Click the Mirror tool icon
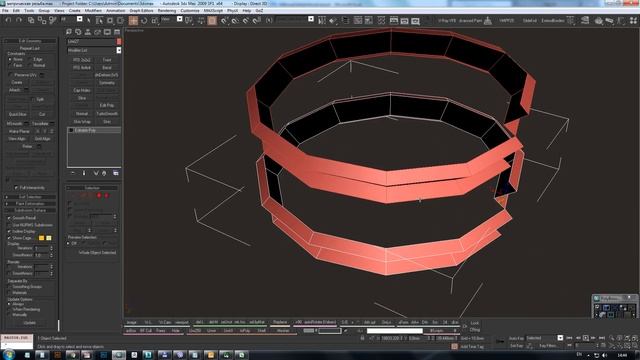 pos(322,20)
